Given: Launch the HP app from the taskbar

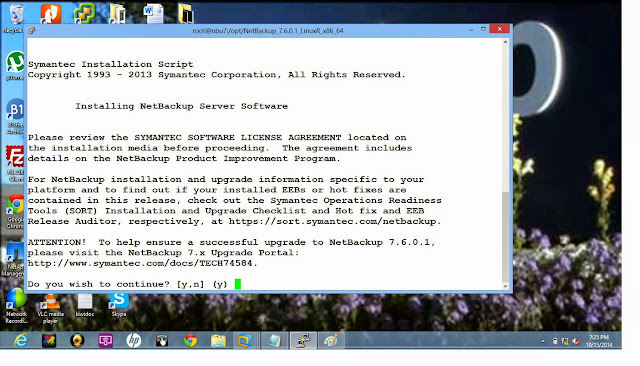Looking at the screenshot, I should [x=133, y=340].
